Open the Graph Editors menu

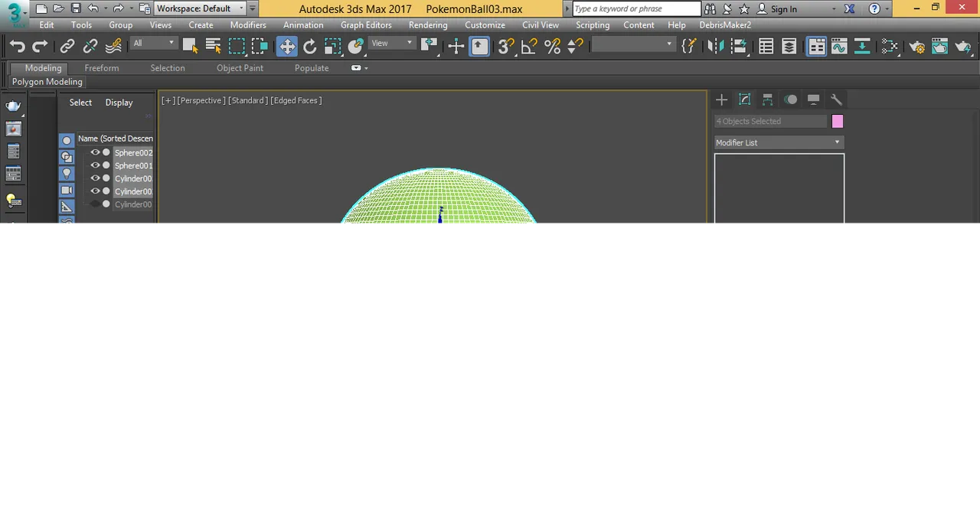(x=366, y=25)
